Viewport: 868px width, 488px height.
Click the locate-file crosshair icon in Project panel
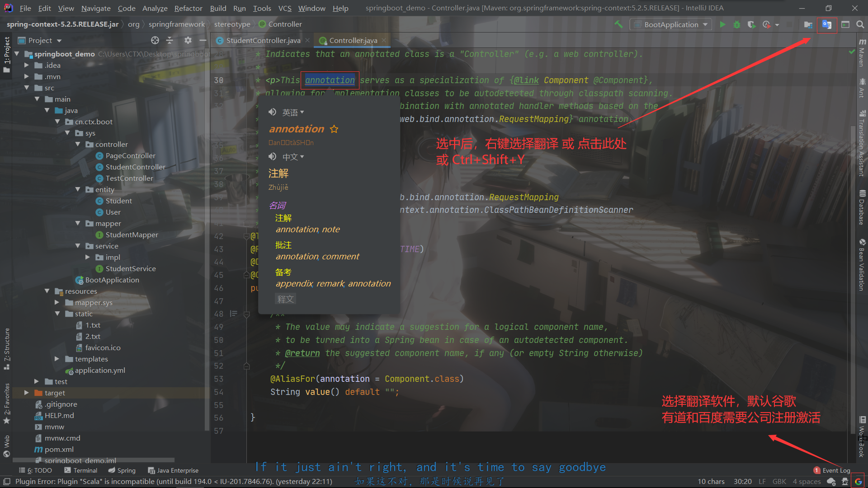(155, 40)
